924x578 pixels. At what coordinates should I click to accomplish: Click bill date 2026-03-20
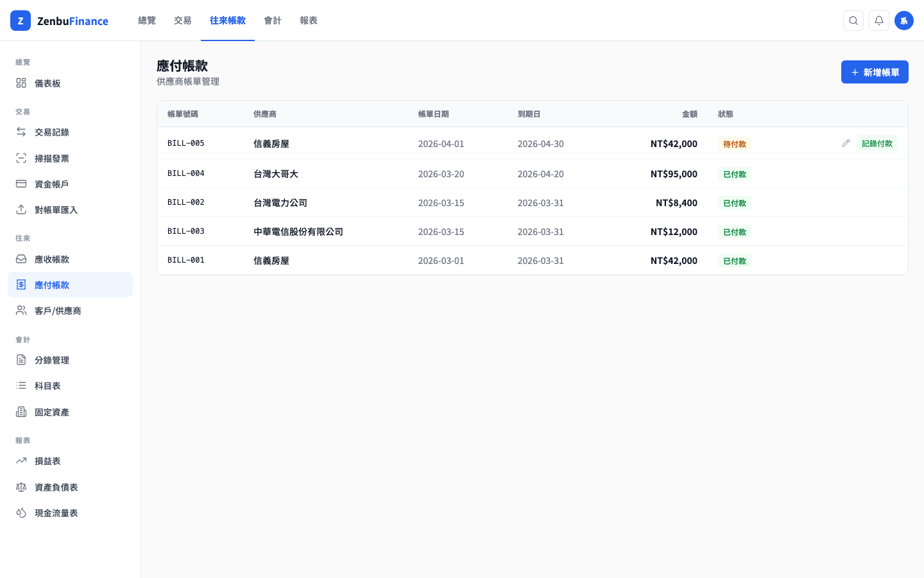[x=441, y=174]
